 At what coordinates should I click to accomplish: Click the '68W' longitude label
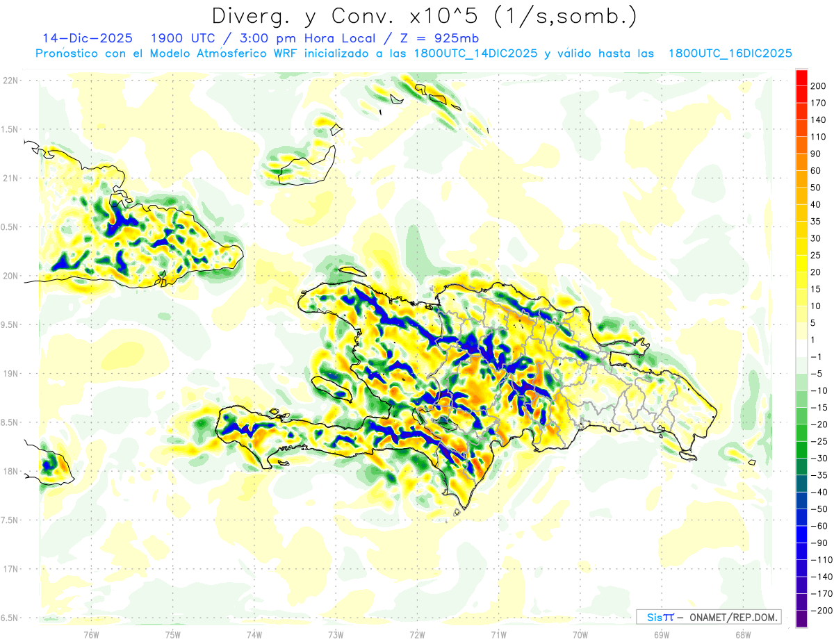743,634
